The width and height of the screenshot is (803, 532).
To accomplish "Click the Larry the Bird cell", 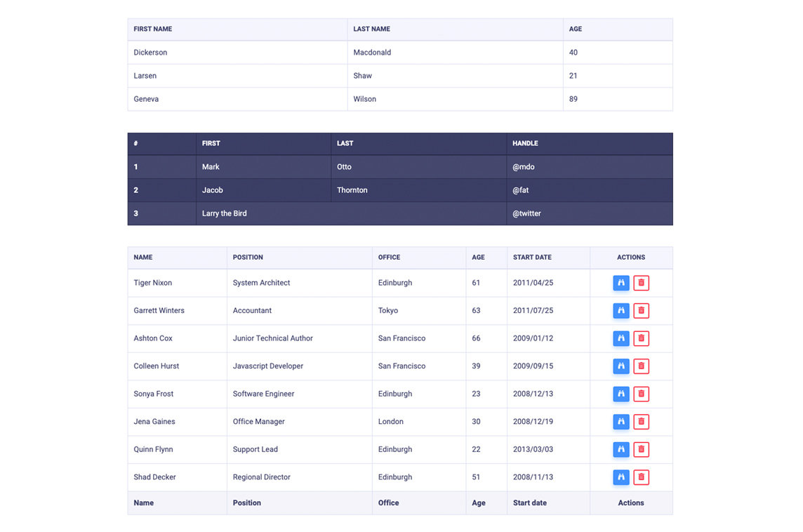I will [225, 213].
